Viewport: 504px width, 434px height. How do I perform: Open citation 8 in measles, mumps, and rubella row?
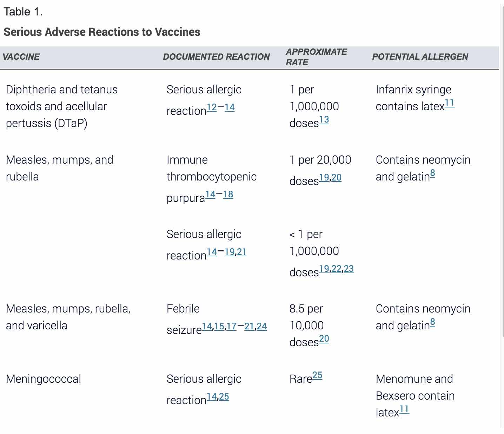(432, 173)
